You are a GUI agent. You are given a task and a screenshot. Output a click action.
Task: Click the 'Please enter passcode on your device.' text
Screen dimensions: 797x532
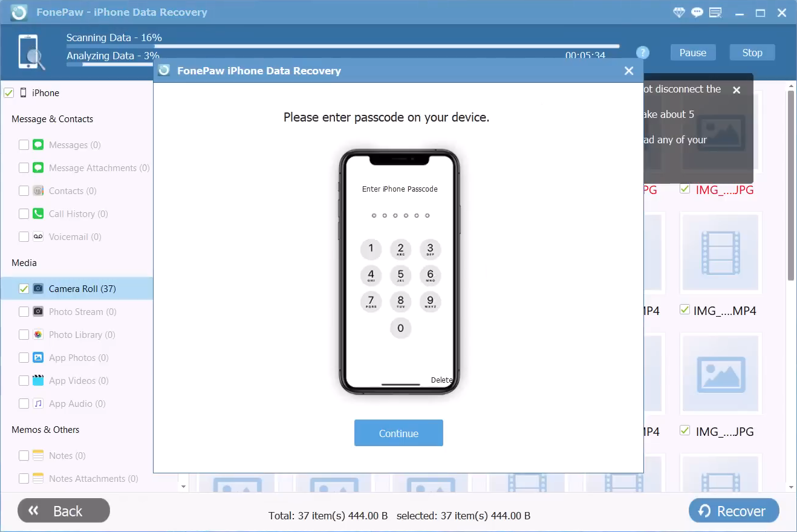pos(386,117)
